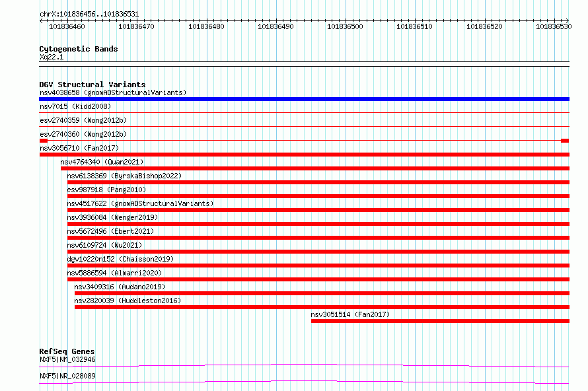Select the Xq22.1 band label
This screenshot has height=391, width=588.
pyautogui.click(x=52, y=57)
